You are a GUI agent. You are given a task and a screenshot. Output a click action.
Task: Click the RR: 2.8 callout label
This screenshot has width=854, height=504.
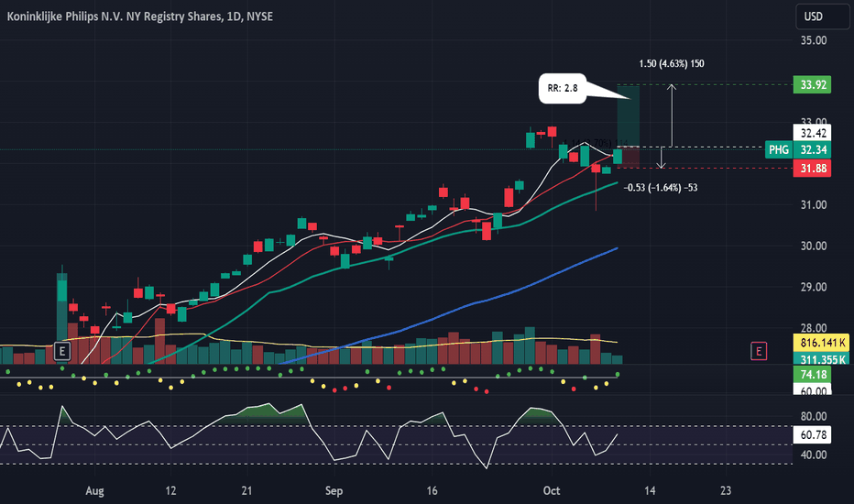click(x=563, y=88)
